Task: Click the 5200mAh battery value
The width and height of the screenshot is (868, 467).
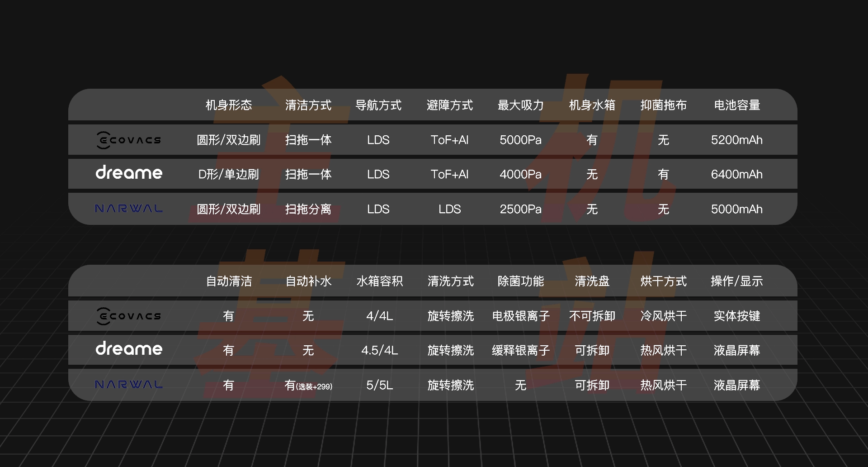Action: [737, 140]
